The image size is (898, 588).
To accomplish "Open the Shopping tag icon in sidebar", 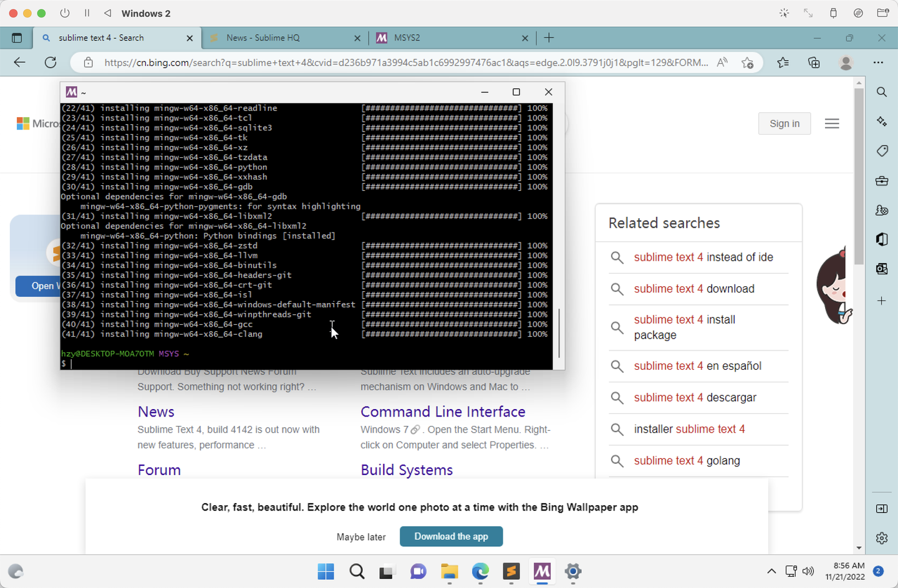I will 882,151.
